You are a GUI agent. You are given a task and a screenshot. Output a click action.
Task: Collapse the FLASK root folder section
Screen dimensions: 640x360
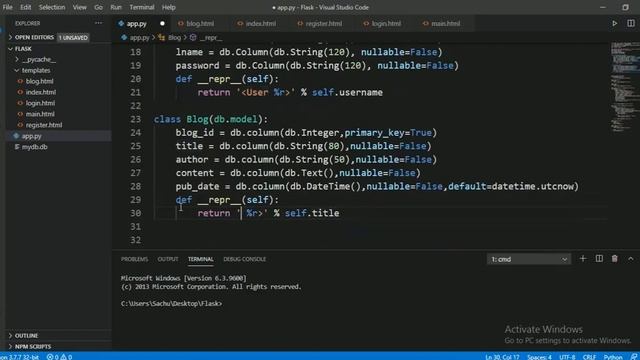23,49
